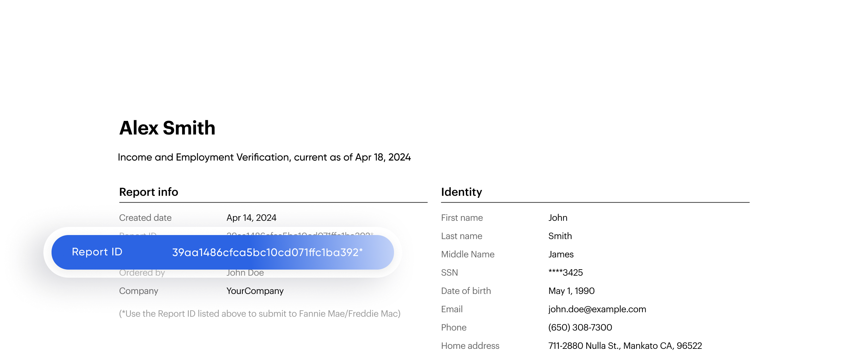Screen dimensions: 868x359
Task: Select the masked SSN ****3425
Action: pos(566,273)
